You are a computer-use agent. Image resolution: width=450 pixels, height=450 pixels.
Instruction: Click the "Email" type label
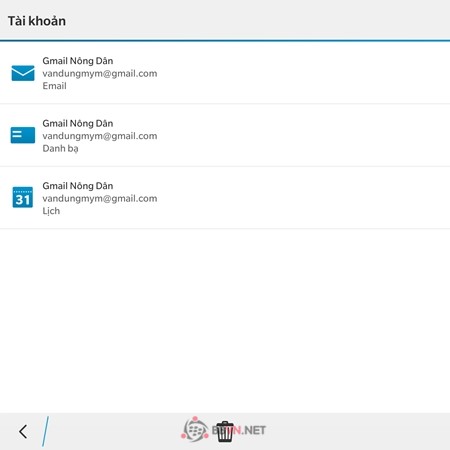pos(54,86)
